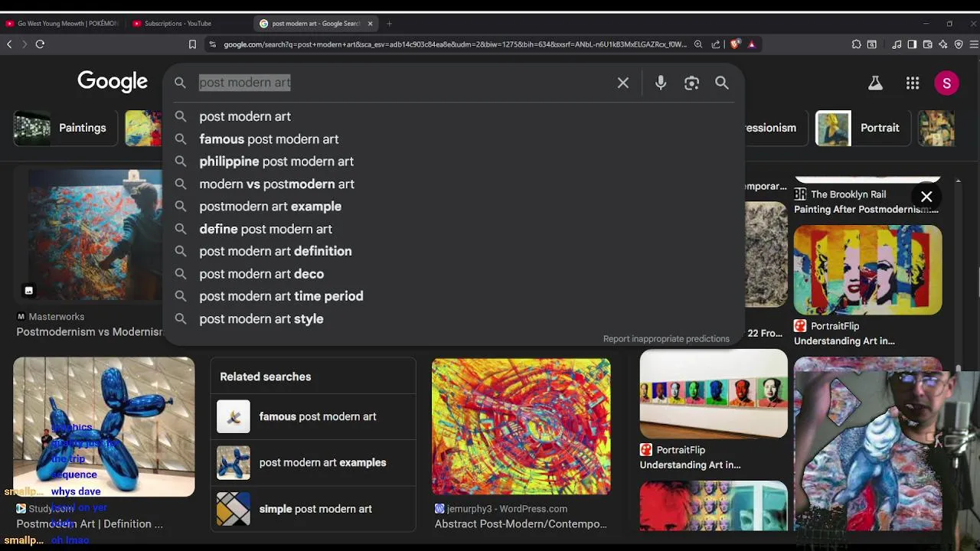Filter images by Portrait chip

861,128
